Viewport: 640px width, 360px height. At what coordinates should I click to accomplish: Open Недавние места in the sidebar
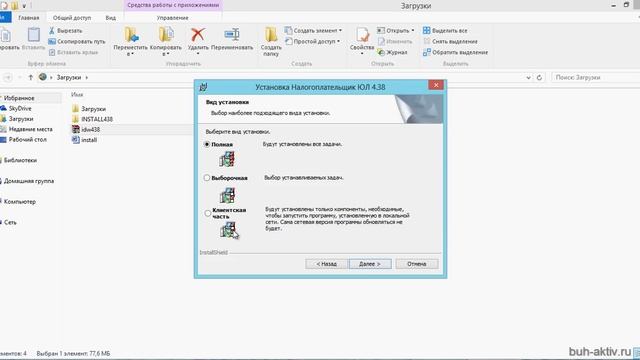(x=31, y=129)
